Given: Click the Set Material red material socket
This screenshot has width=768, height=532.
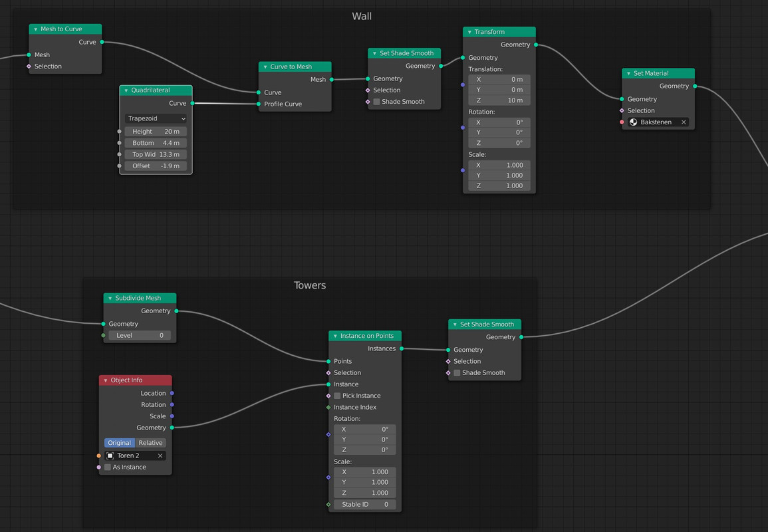Looking at the screenshot, I should coord(622,122).
